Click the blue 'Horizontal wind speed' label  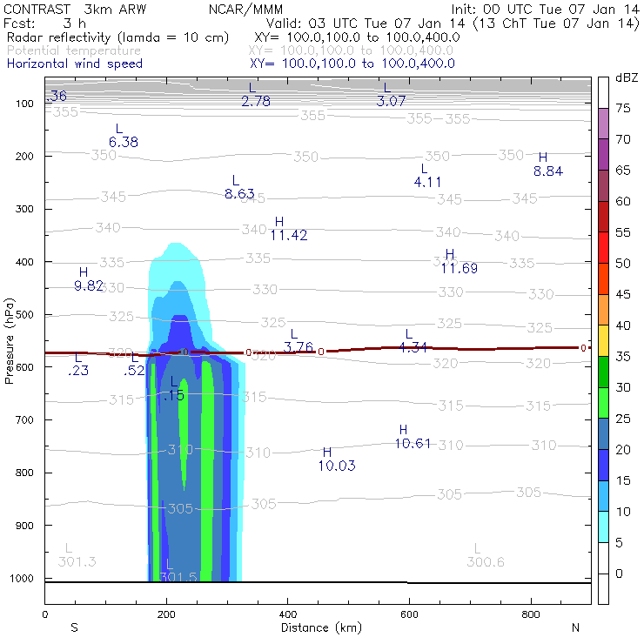(75, 64)
